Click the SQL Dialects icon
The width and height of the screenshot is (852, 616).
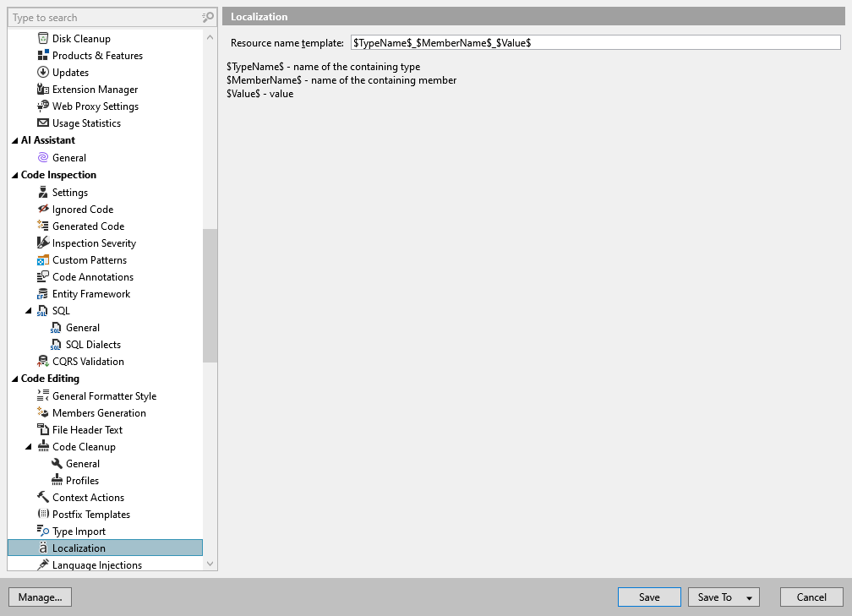(x=56, y=345)
